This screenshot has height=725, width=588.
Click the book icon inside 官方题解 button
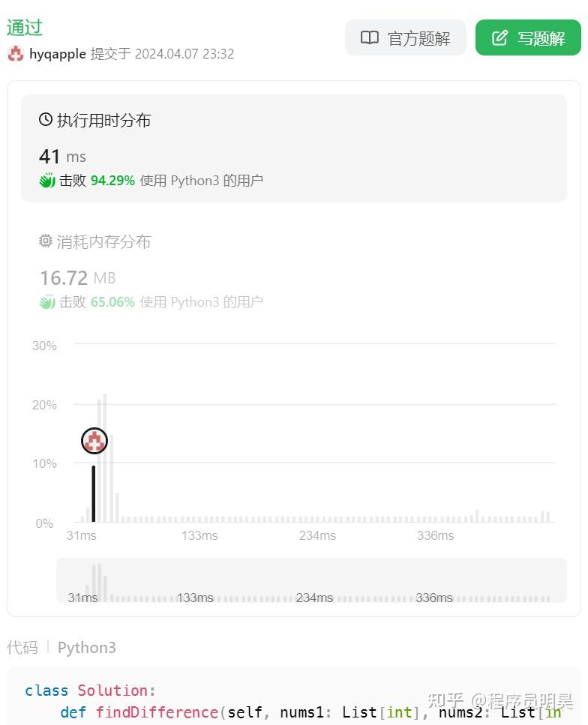coord(370,37)
